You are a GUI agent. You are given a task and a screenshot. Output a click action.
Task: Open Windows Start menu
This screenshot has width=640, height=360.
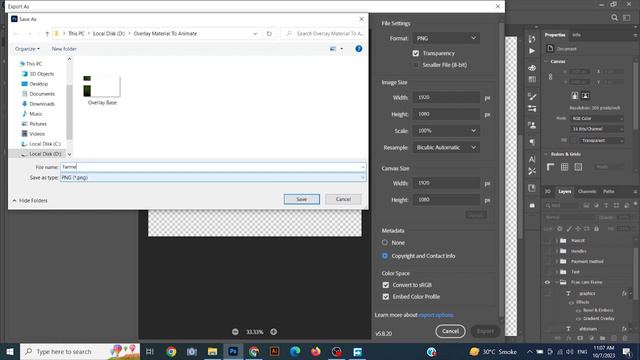(10, 351)
